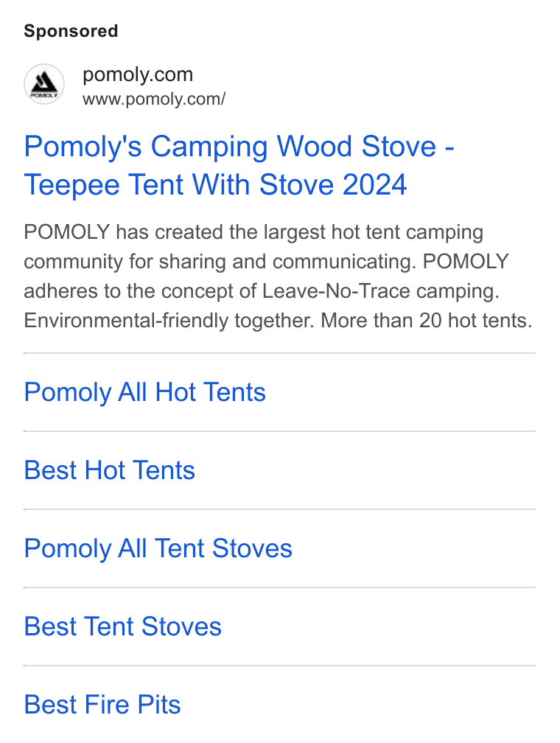Select the Pomoly All Hot Tents sitelink

(x=145, y=392)
